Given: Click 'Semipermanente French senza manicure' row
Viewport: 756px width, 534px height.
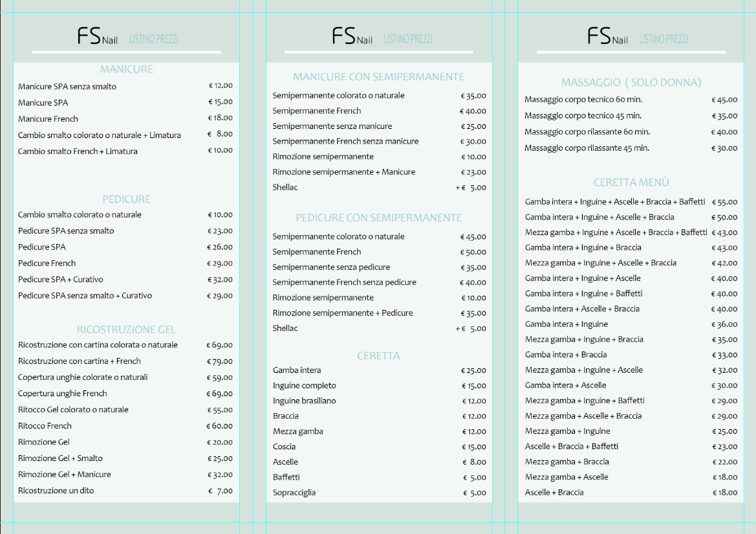Looking at the screenshot, I should [345, 141].
